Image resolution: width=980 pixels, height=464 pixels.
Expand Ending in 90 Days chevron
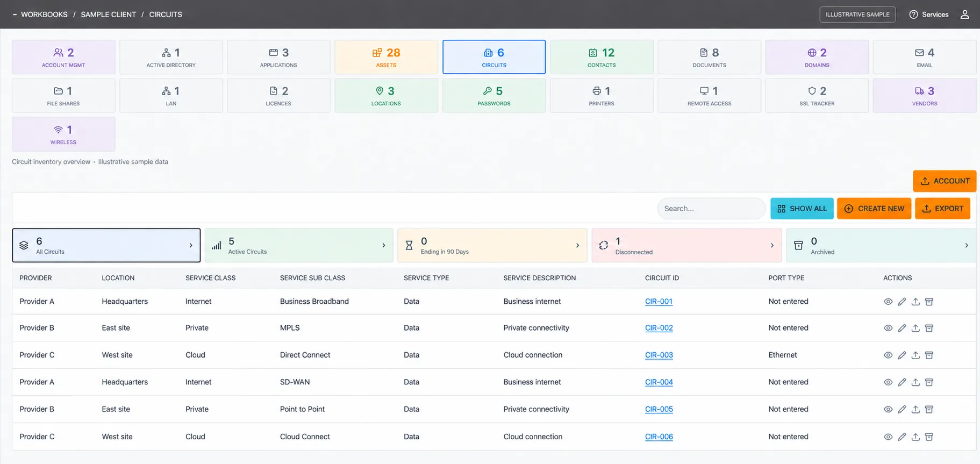point(578,246)
